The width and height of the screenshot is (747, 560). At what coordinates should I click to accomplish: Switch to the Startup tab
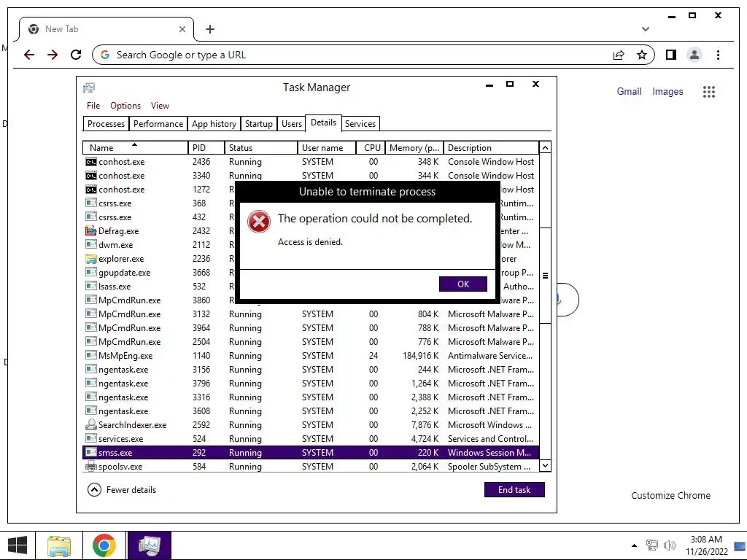coord(259,124)
